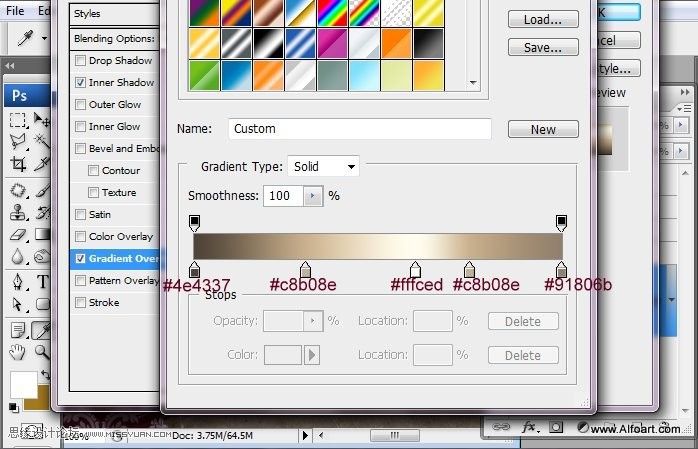
Task: Collapse the right panel dock arrows
Action: (685, 92)
